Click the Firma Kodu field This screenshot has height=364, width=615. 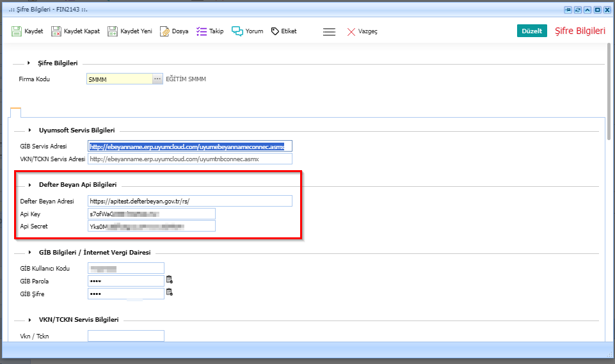pyautogui.click(x=120, y=79)
